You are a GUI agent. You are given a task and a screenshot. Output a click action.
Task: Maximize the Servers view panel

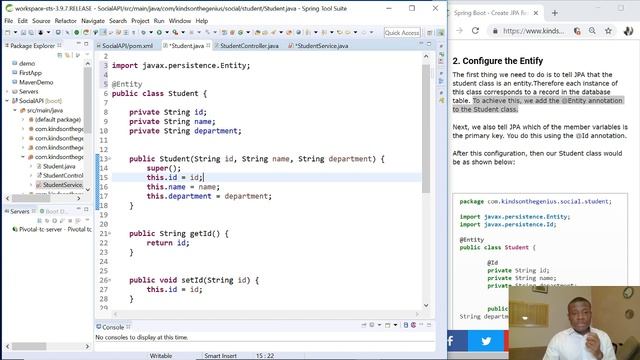tap(86, 209)
